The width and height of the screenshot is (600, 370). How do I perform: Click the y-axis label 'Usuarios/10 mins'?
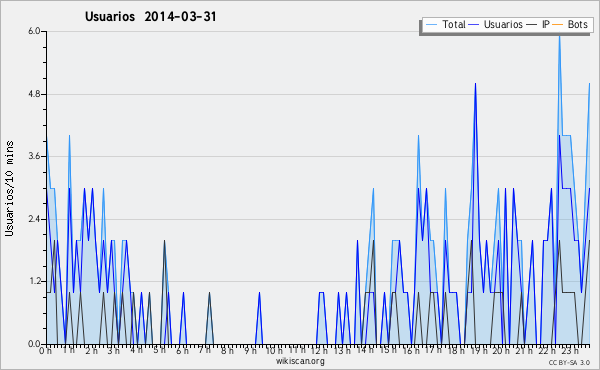click(x=9, y=188)
